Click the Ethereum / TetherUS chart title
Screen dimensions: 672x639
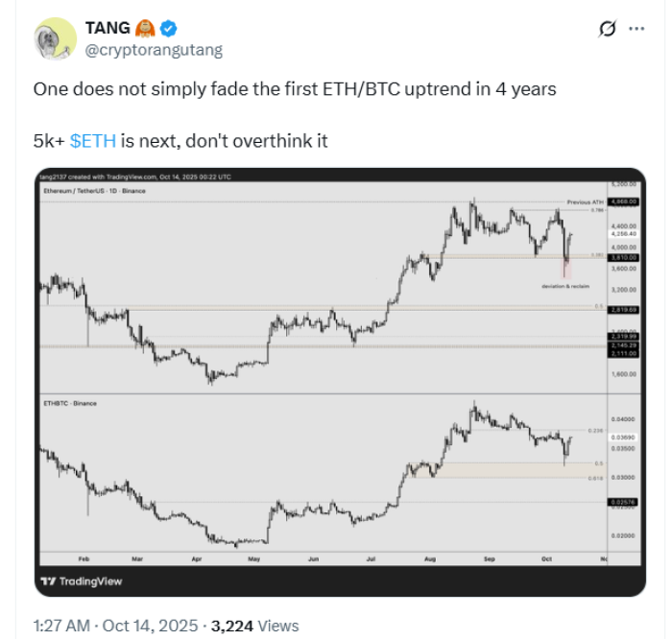point(94,192)
